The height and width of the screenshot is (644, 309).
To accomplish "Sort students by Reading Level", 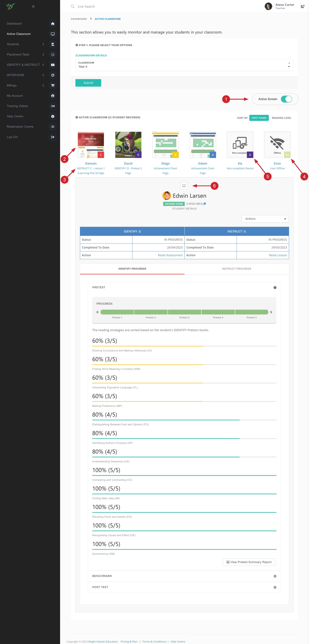I will click(282, 118).
